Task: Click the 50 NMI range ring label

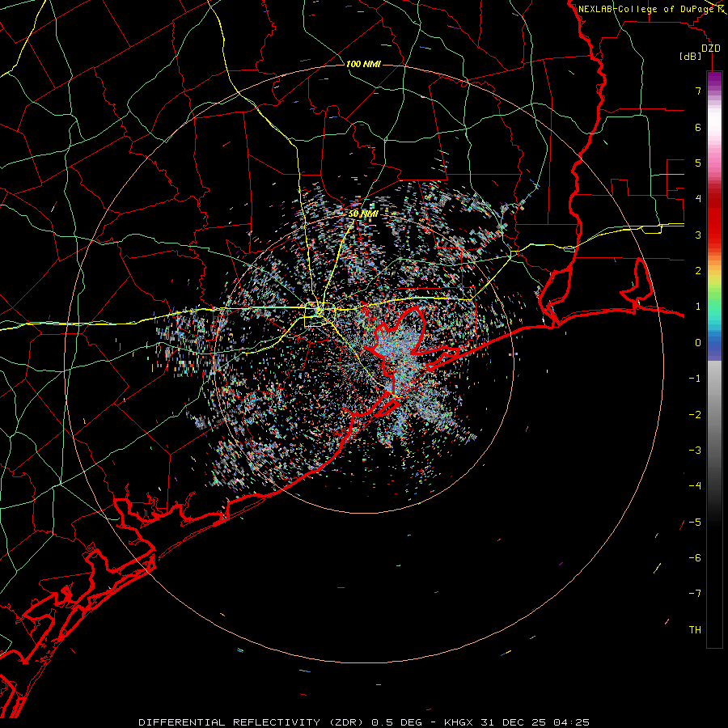Action: (363, 214)
